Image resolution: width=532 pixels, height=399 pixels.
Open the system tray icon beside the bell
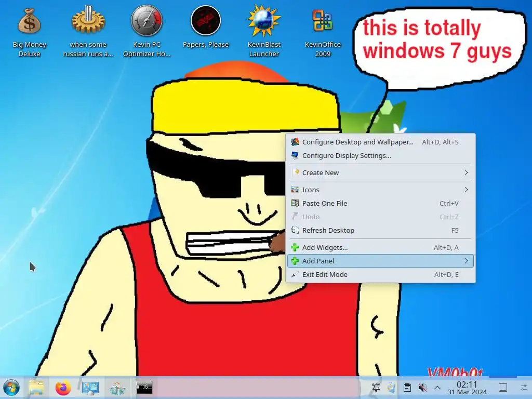coord(391,387)
